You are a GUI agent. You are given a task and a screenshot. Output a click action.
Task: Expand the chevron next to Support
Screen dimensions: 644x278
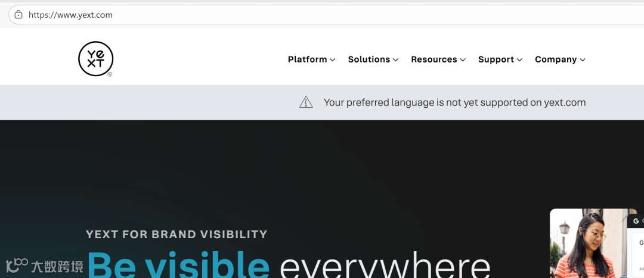tap(519, 60)
